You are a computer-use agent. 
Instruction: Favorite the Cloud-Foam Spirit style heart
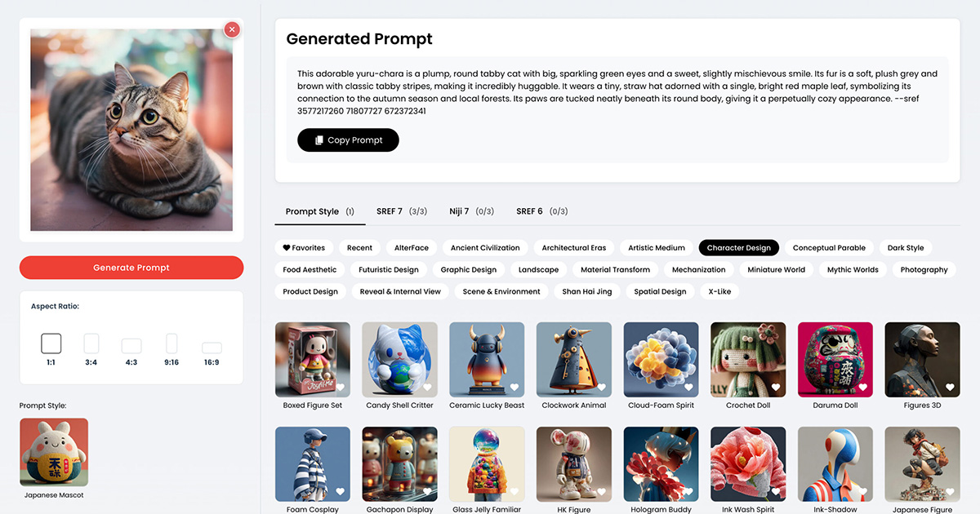coord(688,388)
